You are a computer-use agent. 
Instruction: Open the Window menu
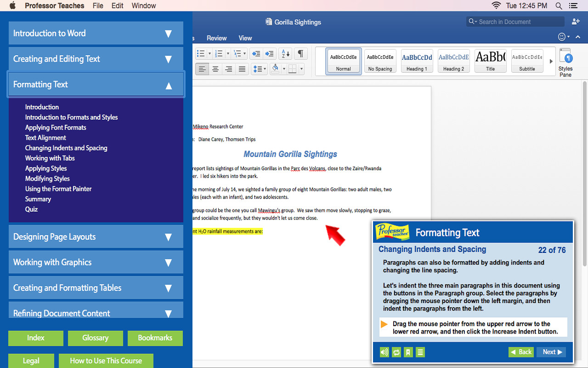(144, 6)
